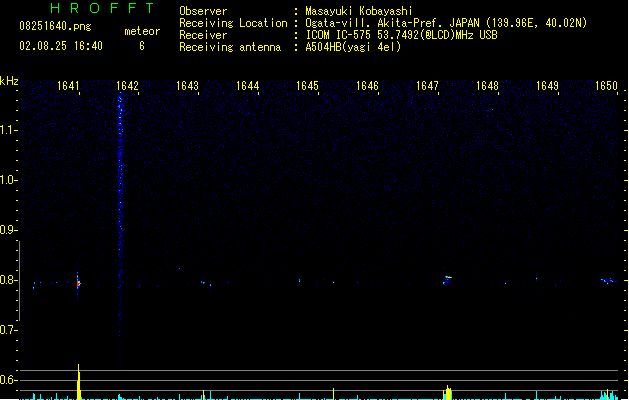
Task: Click the 1648 time axis label
Action: tap(487, 86)
